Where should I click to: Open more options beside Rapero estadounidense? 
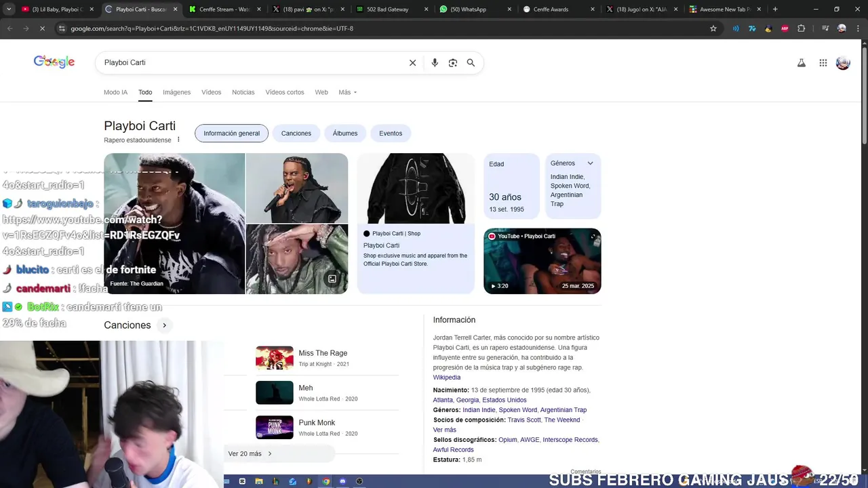(178, 140)
